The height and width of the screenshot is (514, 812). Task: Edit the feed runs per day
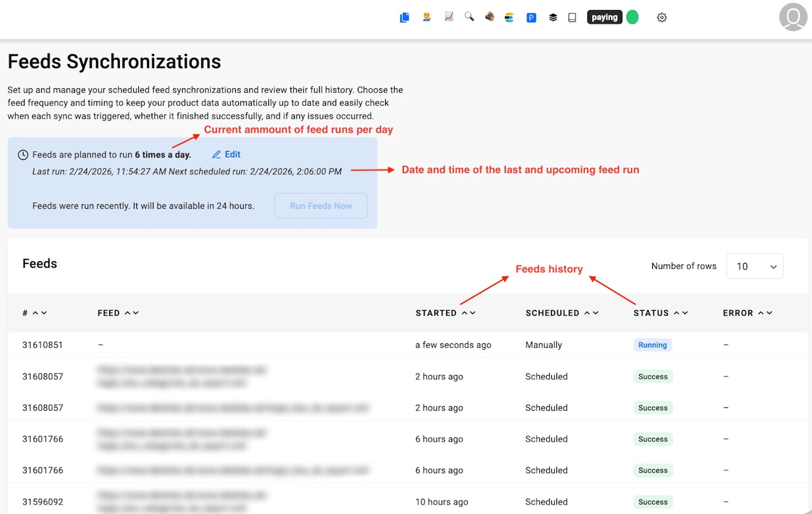pos(226,154)
